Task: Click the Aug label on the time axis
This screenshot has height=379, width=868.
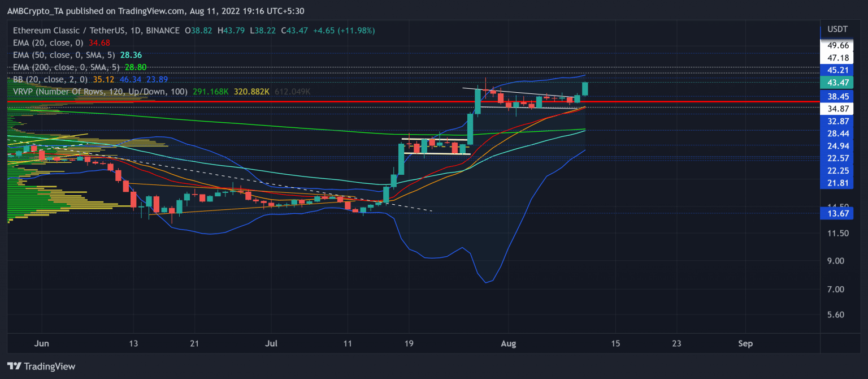Action: (509, 343)
